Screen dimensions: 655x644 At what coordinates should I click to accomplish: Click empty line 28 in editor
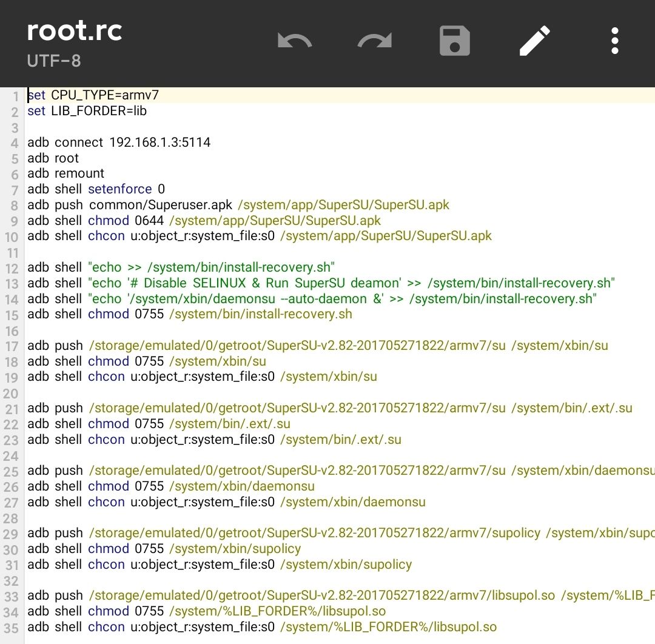339,518
